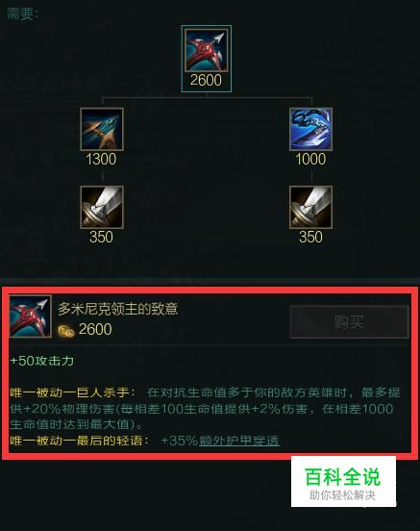Click the left 350 gold Long Sword icon
The height and width of the screenshot is (531, 420).
tap(102, 207)
